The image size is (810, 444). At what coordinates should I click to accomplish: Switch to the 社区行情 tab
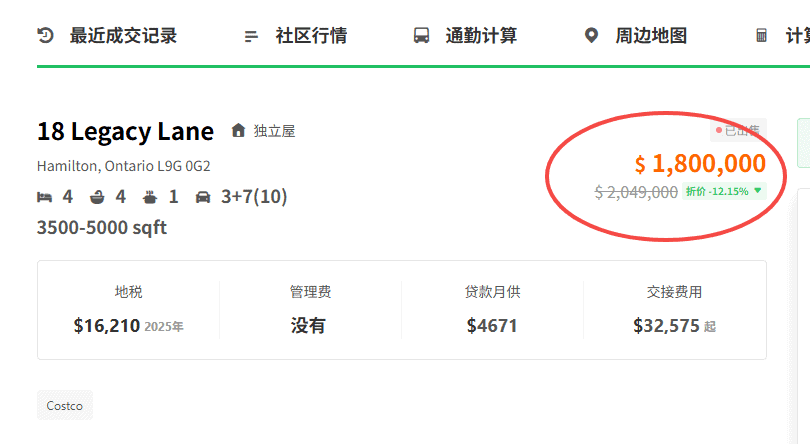[x=311, y=36]
